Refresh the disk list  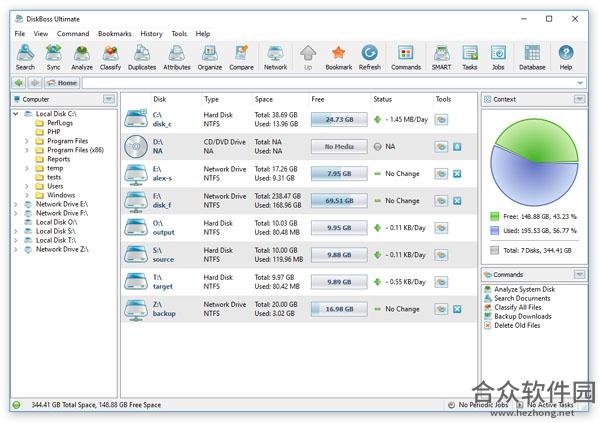pyautogui.click(x=370, y=57)
